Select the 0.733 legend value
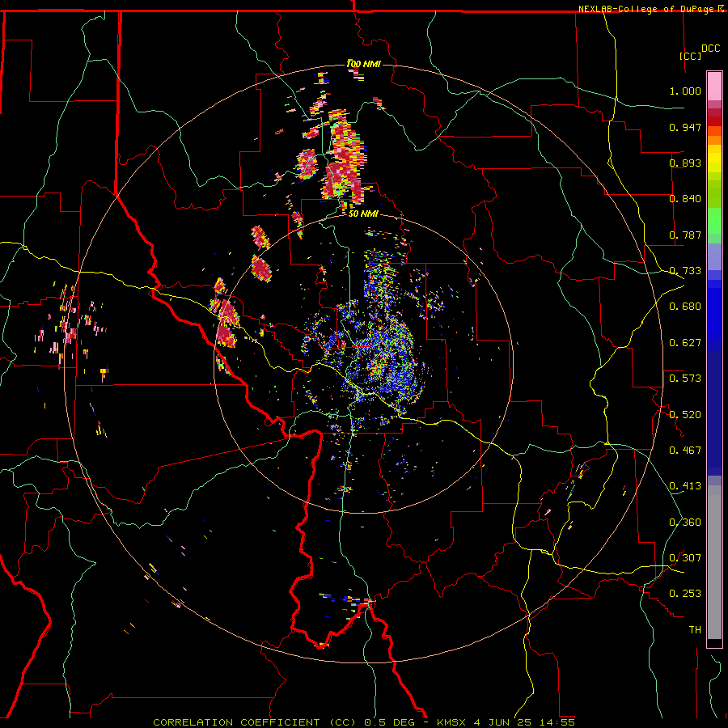728x728 pixels. (x=685, y=271)
